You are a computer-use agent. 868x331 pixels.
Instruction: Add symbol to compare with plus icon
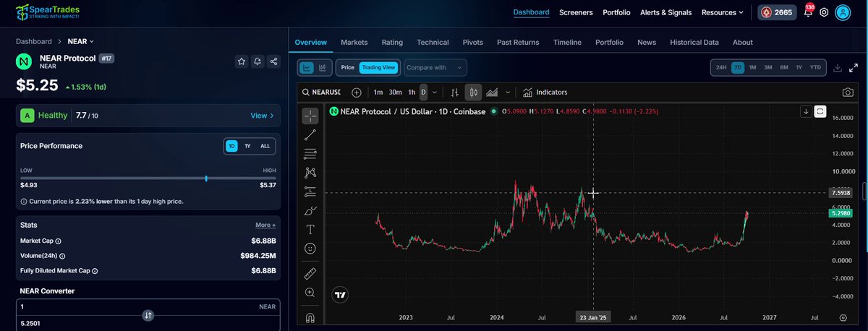[x=356, y=93]
